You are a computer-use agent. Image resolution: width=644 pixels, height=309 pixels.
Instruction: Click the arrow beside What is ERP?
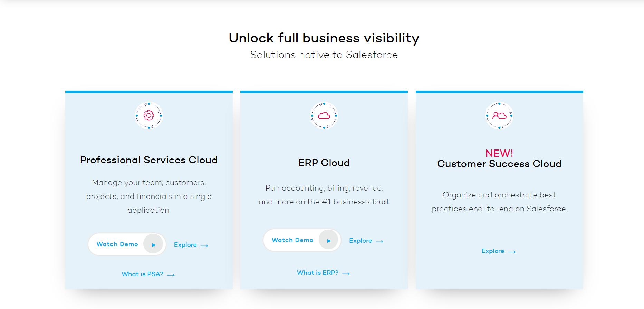point(346,273)
